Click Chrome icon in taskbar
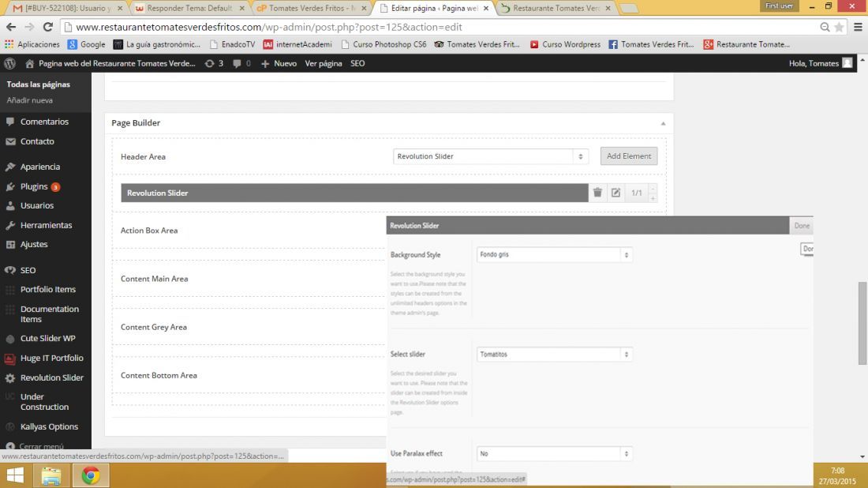This screenshot has width=868, height=488. 91,475
